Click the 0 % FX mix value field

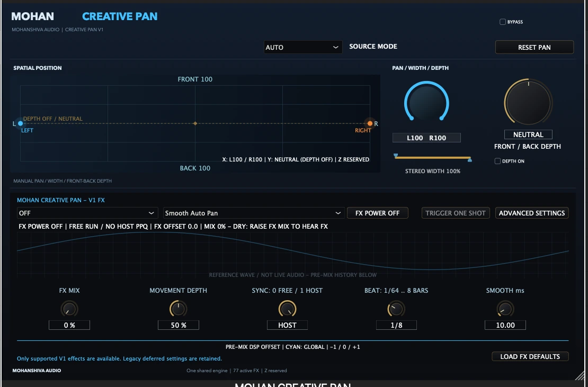pos(69,325)
